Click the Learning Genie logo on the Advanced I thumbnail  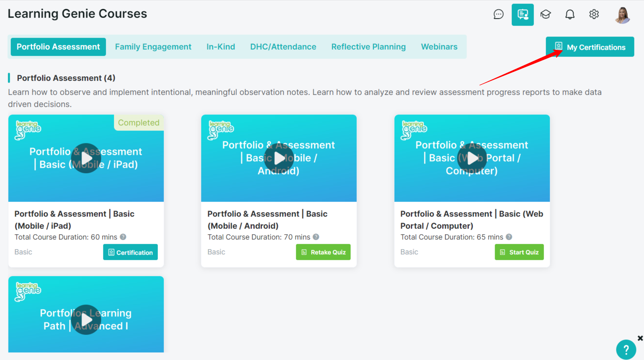tap(28, 291)
